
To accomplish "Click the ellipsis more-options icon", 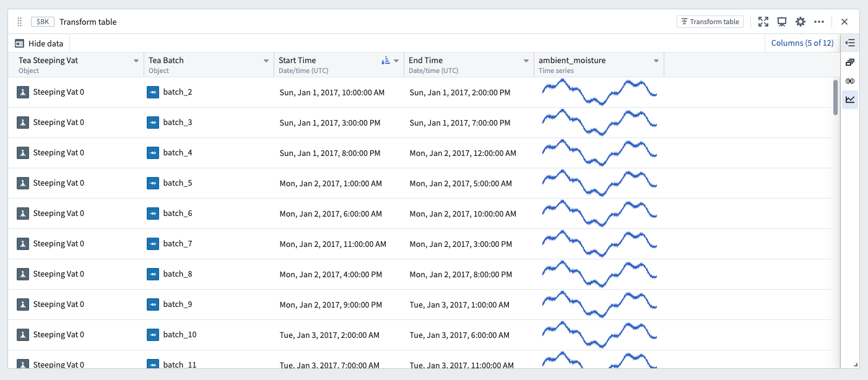I will click(x=819, y=21).
